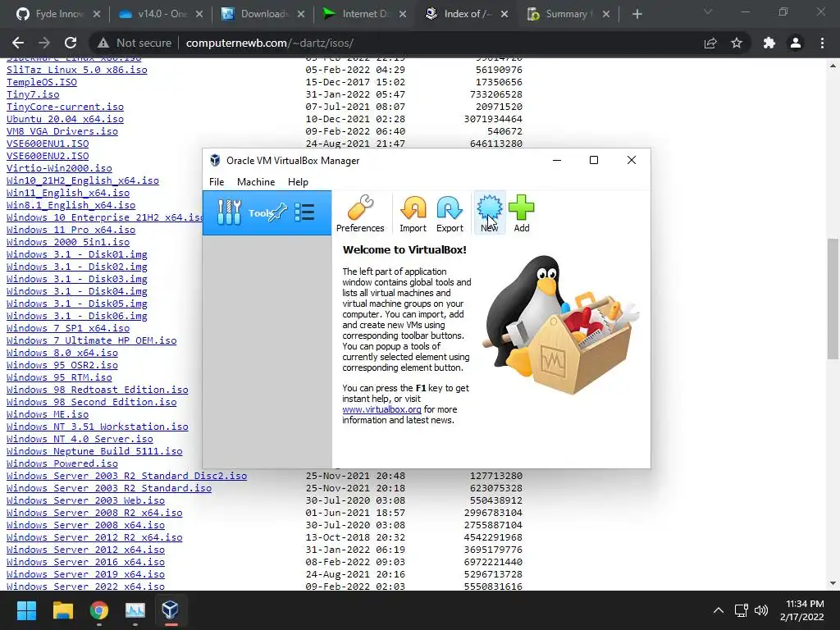Switch to the Downloads tab
840x630 pixels.
tap(263, 14)
